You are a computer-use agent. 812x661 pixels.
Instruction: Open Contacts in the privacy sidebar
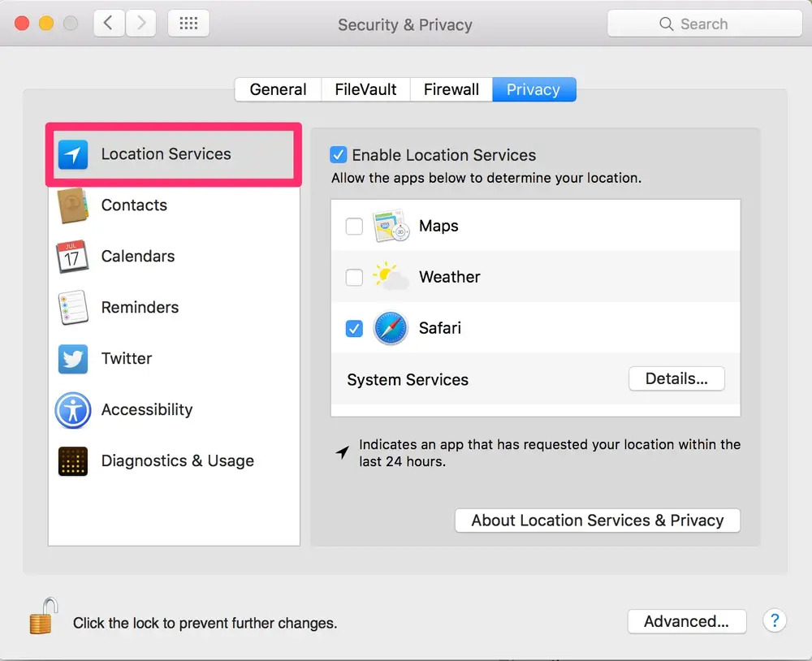134,205
